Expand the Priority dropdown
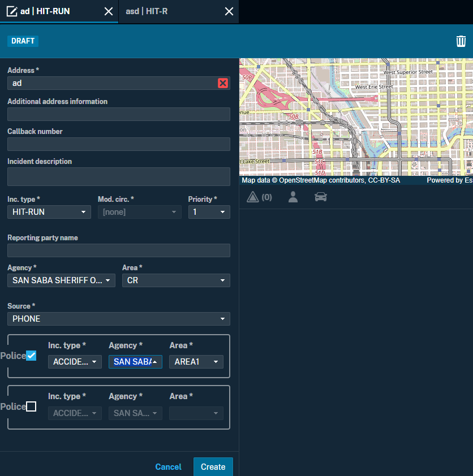The width and height of the screenshot is (473, 476). click(209, 212)
